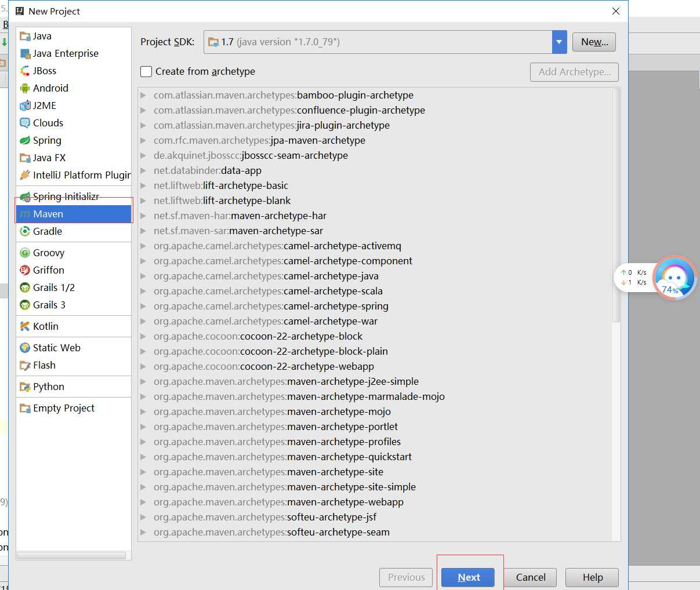The image size is (700, 590).
Task: Select the Java project type icon
Action: pyautogui.click(x=25, y=36)
